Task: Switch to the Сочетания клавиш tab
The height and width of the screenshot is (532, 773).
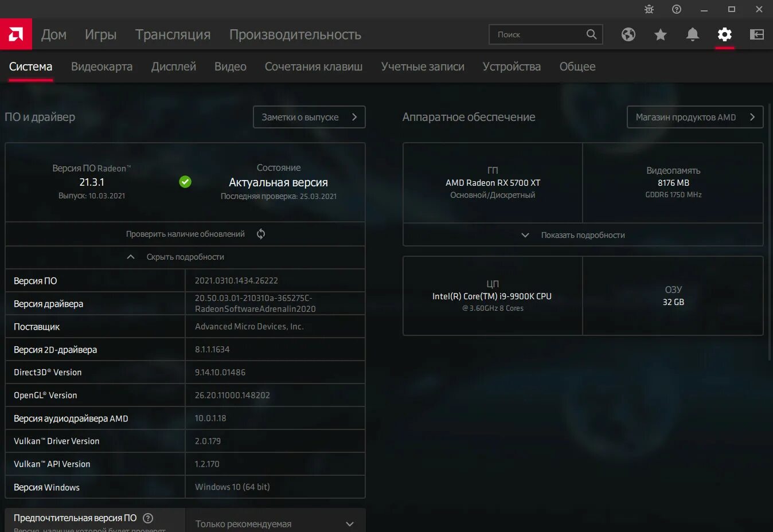Action: pyautogui.click(x=314, y=66)
